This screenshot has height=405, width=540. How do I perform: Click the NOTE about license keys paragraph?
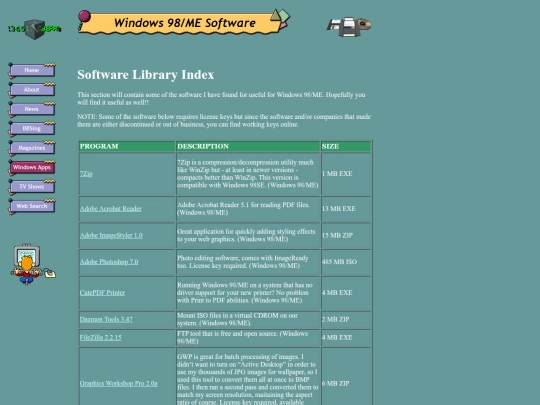pos(224,121)
